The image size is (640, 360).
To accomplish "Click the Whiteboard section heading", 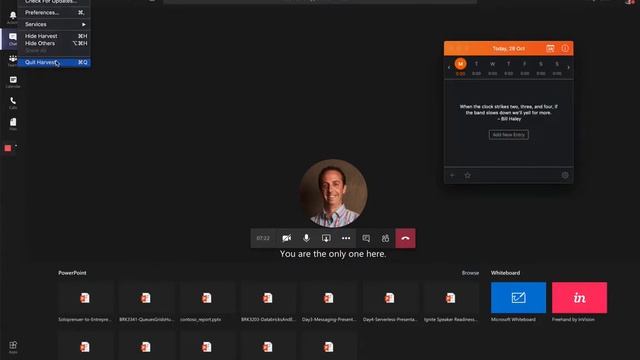I will [x=505, y=273].
